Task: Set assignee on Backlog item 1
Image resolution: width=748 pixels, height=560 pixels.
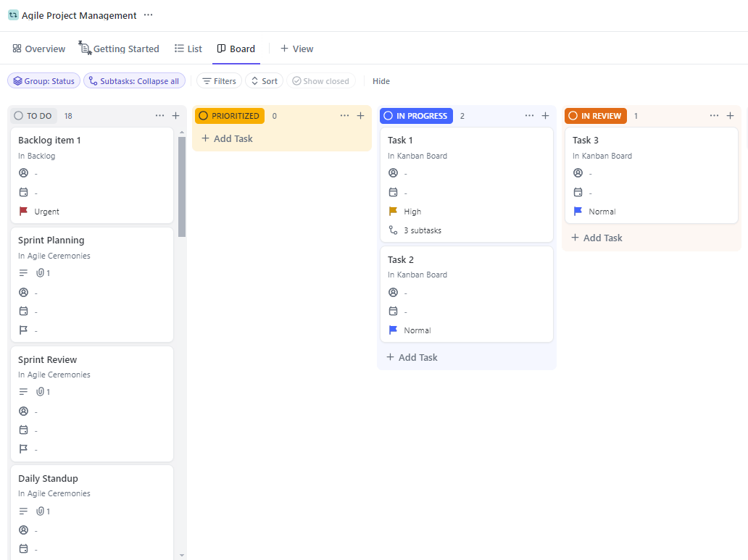Action: pos(23,173)
